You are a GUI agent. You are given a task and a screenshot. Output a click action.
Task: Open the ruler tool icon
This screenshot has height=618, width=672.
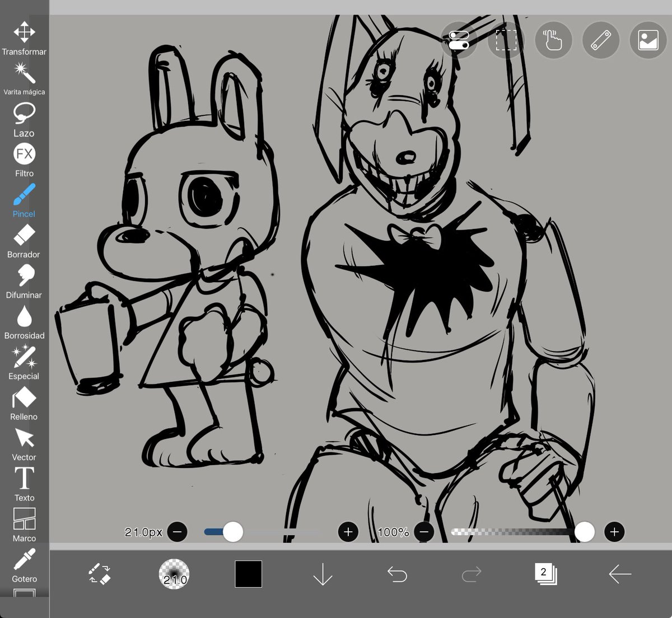tap(601, 40)
